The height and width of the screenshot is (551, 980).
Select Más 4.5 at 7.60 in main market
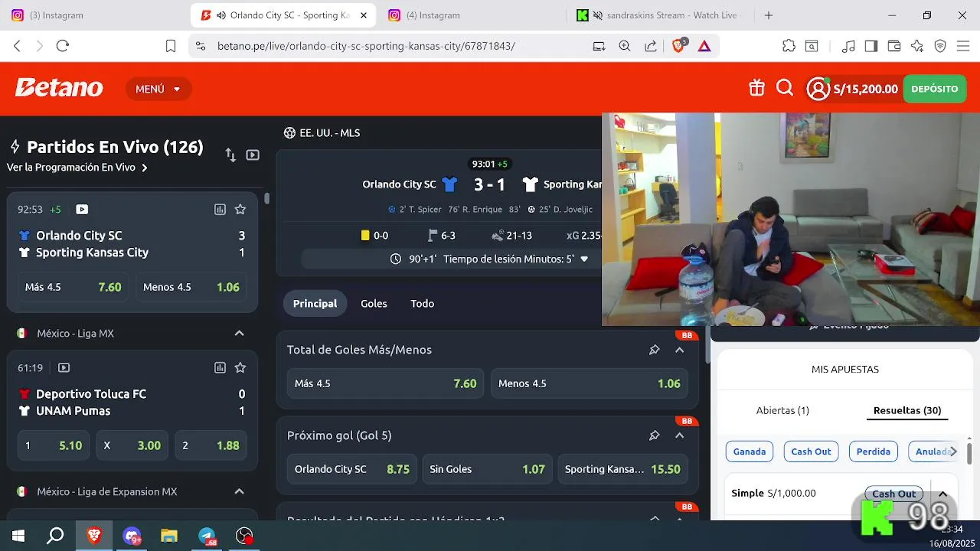pos(386,383)
